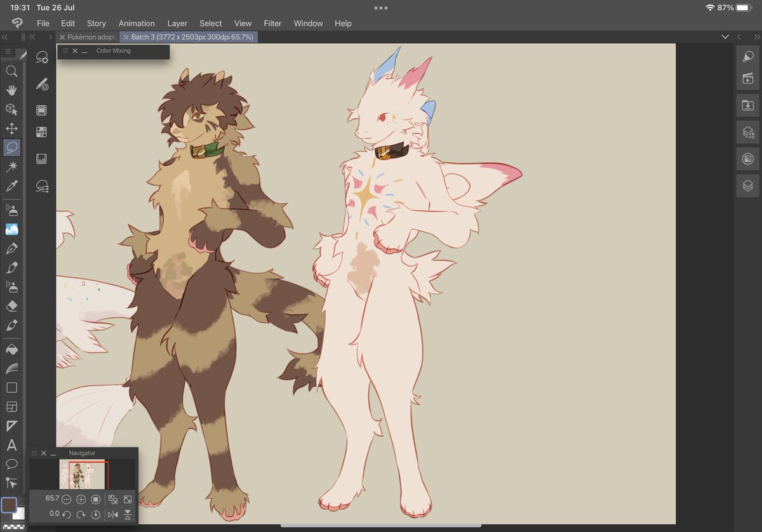Open the clapperboard palette on right dock
Viewport: 762px width, 532px height.
pos(748,79)
